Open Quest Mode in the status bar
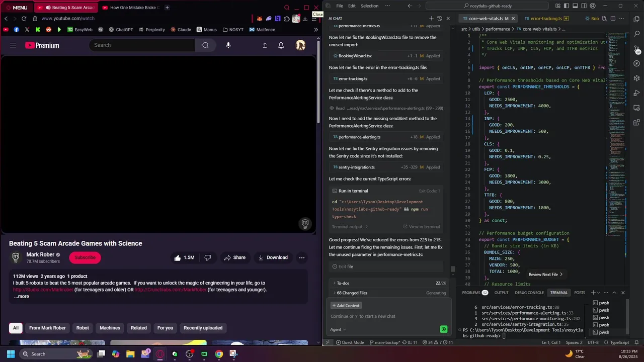The width and height of the screenshot is (644, 362). [x=350, y=342]
